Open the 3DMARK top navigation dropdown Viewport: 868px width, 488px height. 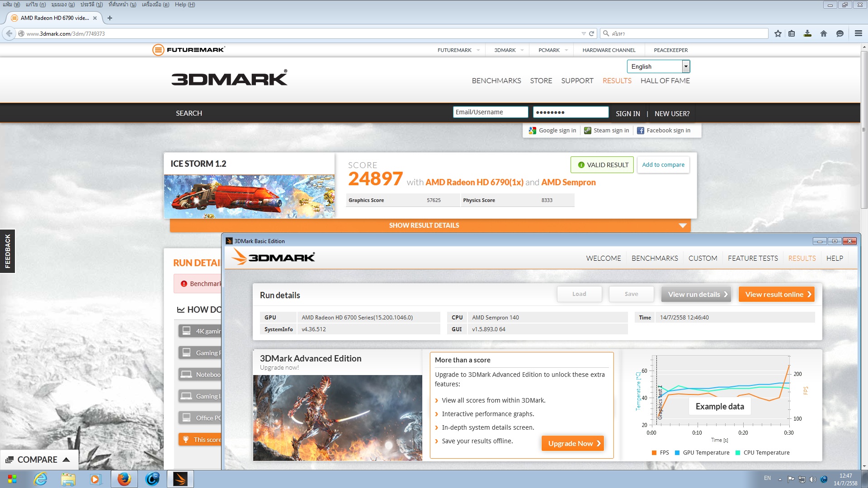click(509, 50)
